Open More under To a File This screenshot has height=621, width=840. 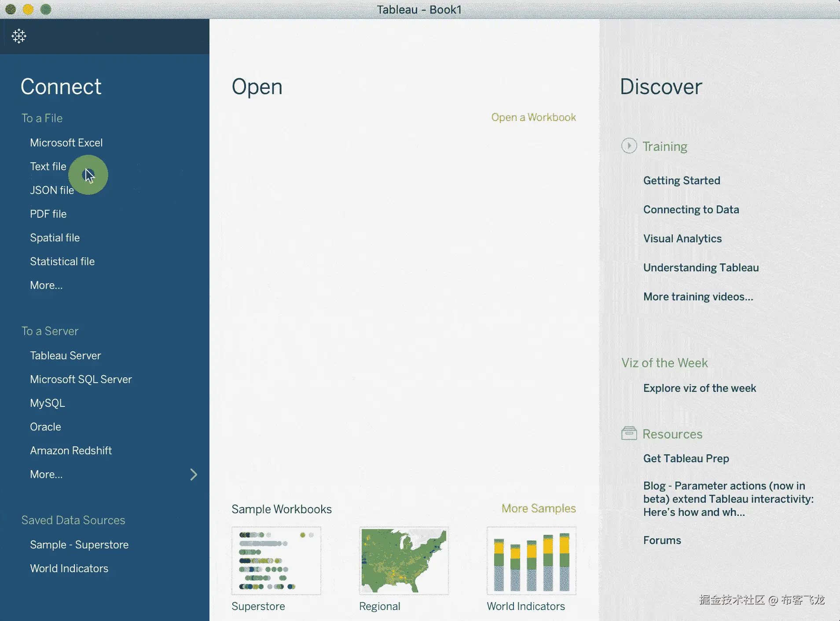46,285
